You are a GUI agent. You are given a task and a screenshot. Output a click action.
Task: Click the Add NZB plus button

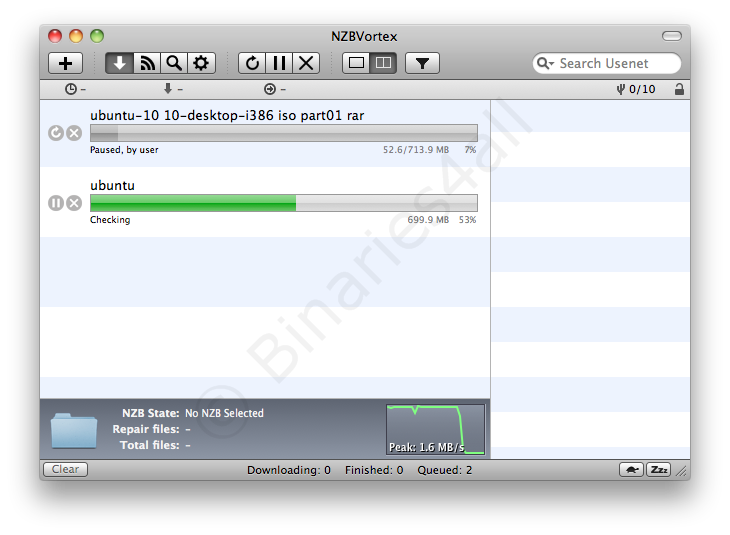(65, 63)
